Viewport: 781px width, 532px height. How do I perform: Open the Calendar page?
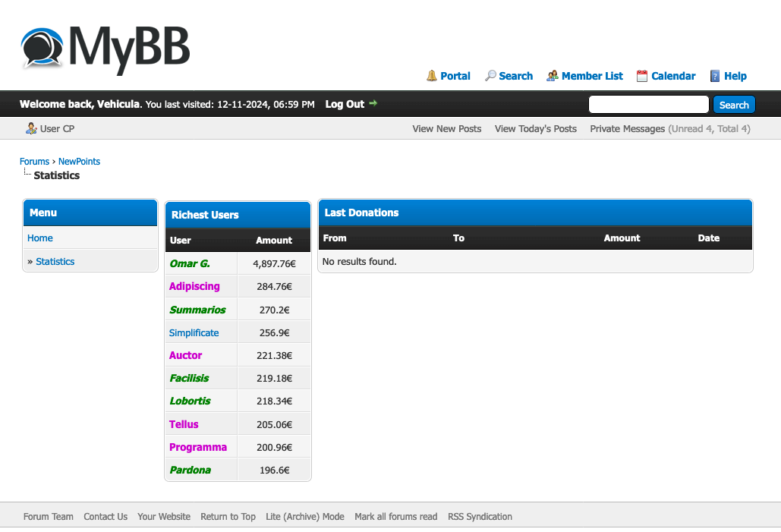(x=673, y=76)
